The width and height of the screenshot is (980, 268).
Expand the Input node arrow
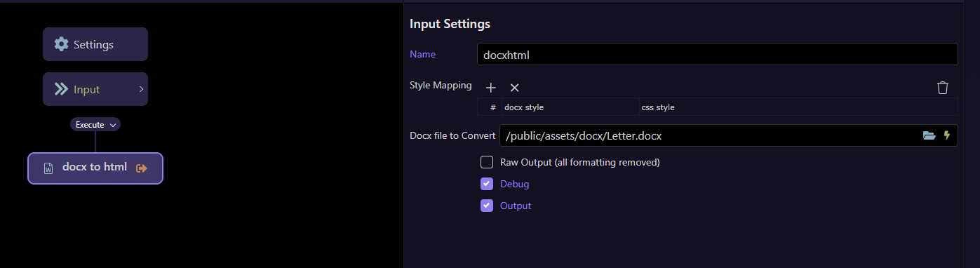(141, 89)
